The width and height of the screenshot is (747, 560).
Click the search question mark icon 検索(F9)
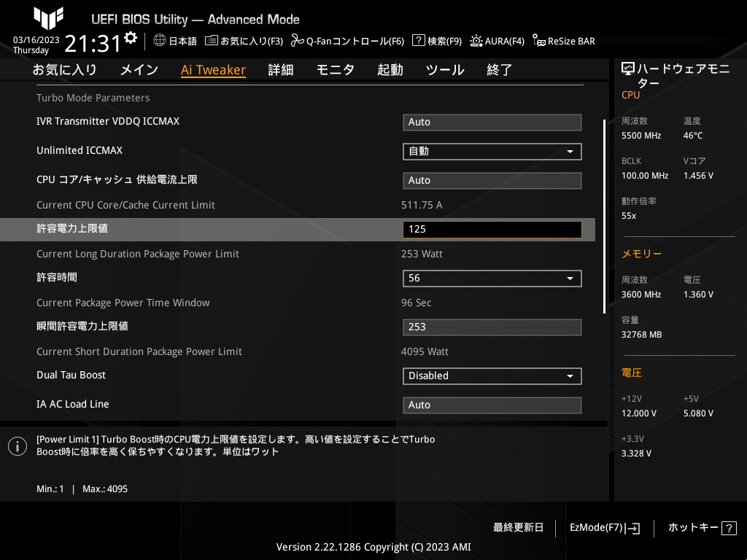(418, 41)
